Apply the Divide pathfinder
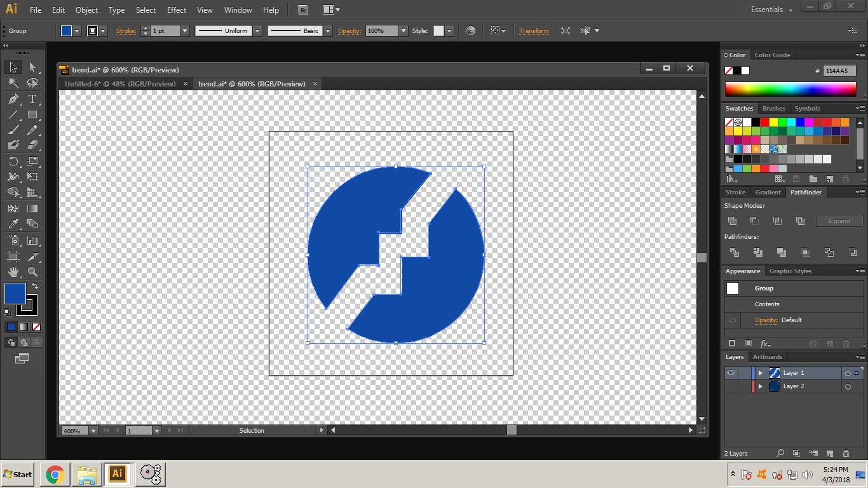Screen dimensions: 868x488 coord(735,252)
